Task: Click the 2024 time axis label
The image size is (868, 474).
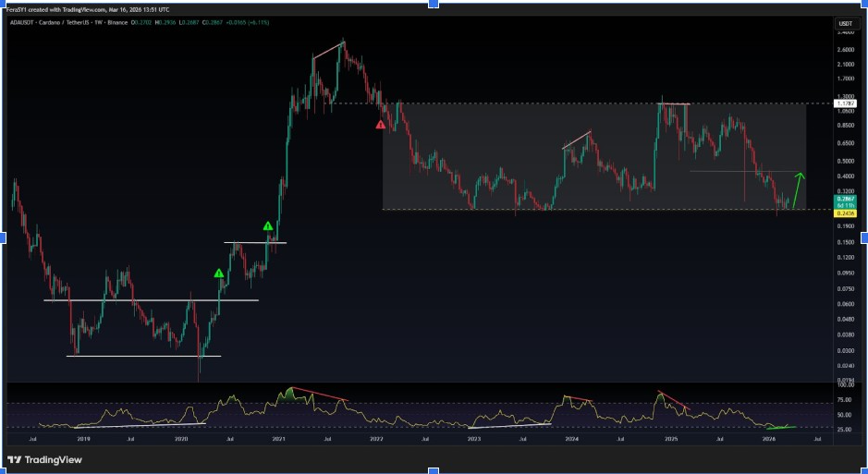Action: (572, 439)
